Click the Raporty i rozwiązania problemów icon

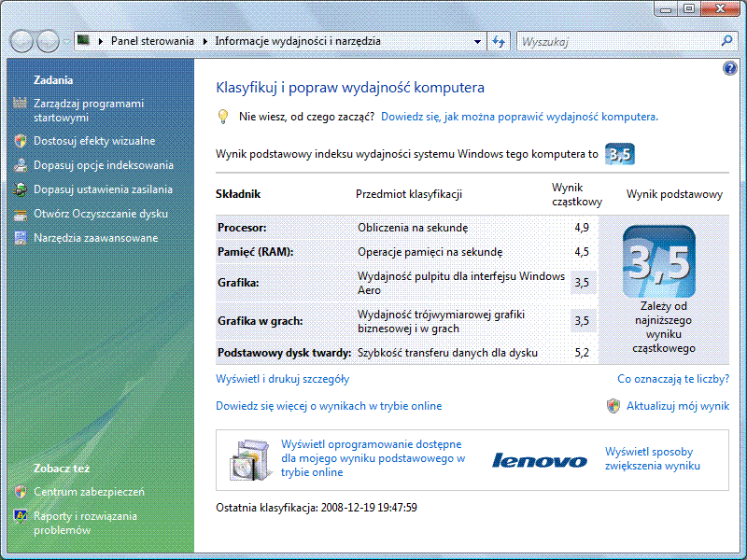click(x=20, y=516)
